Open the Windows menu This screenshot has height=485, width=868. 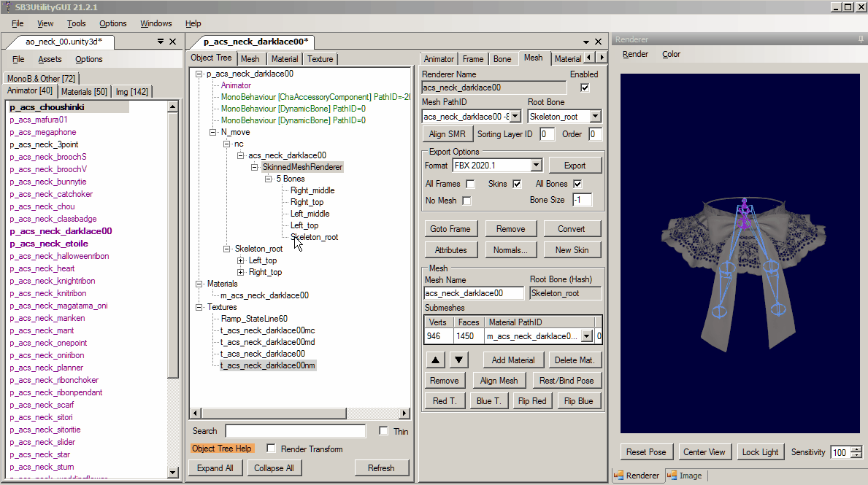[156, 23]
